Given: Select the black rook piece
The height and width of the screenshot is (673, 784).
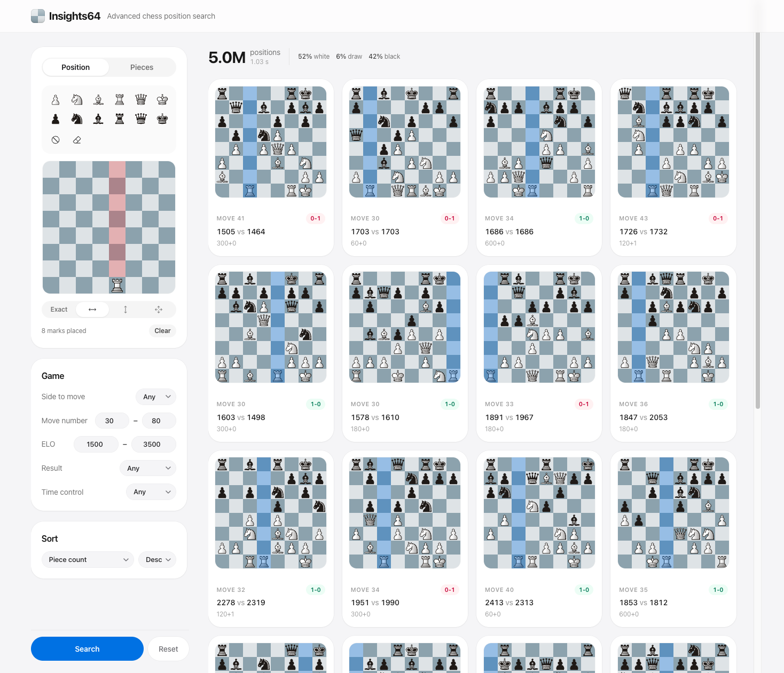Looking at the screenshot, I should click(x=120, y=119).
